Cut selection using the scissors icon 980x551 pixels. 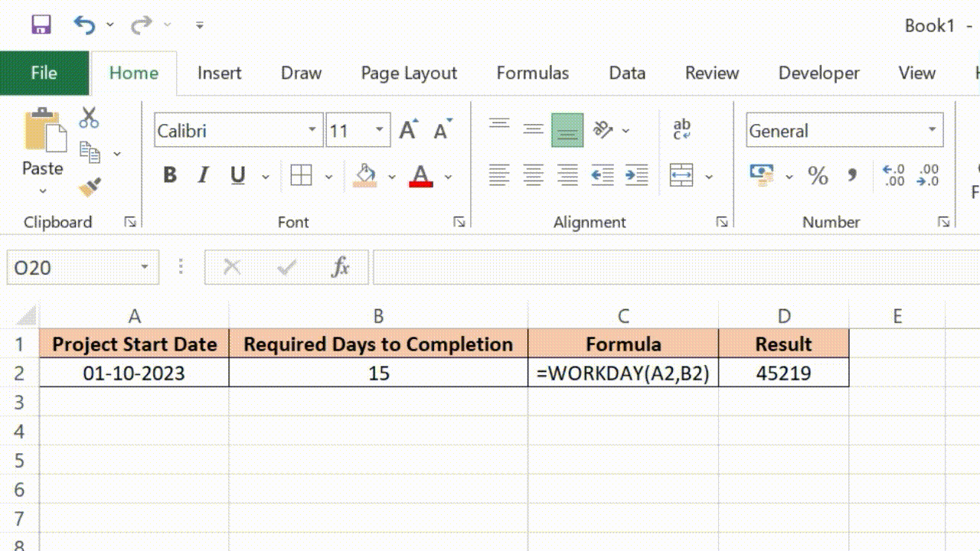click(88, 116)
